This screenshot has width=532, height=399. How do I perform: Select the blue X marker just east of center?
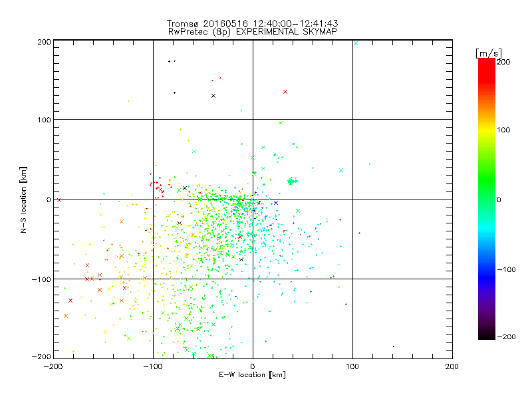click(x=276, y=203)
